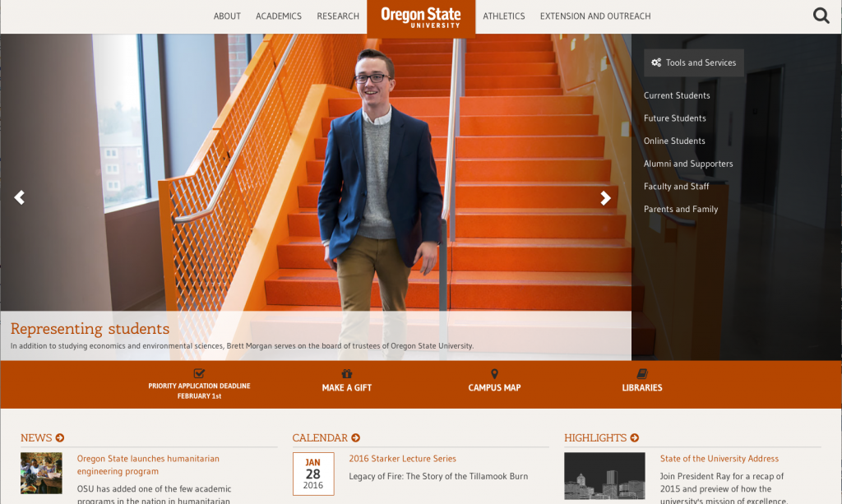
Task: Click the priority application deadline checkmark icon
Action: coord(199,373)
